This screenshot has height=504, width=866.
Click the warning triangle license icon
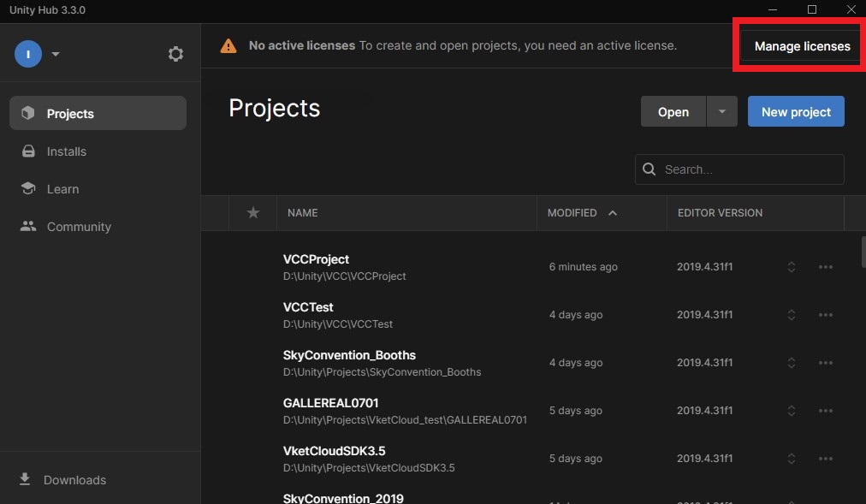228,46
